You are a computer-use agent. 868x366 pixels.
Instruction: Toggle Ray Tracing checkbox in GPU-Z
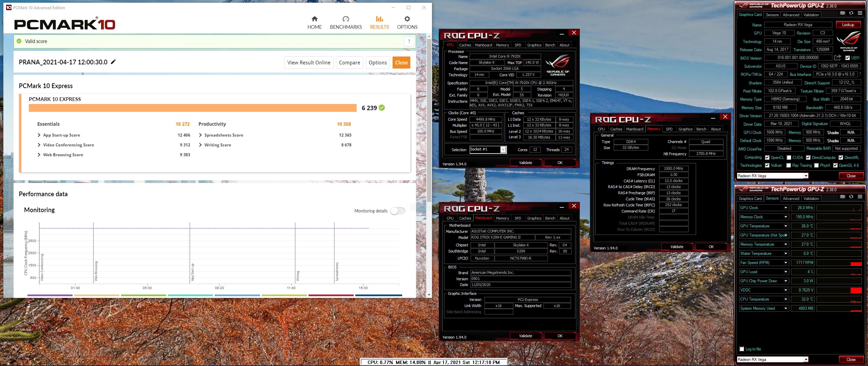tap(789, 165)
